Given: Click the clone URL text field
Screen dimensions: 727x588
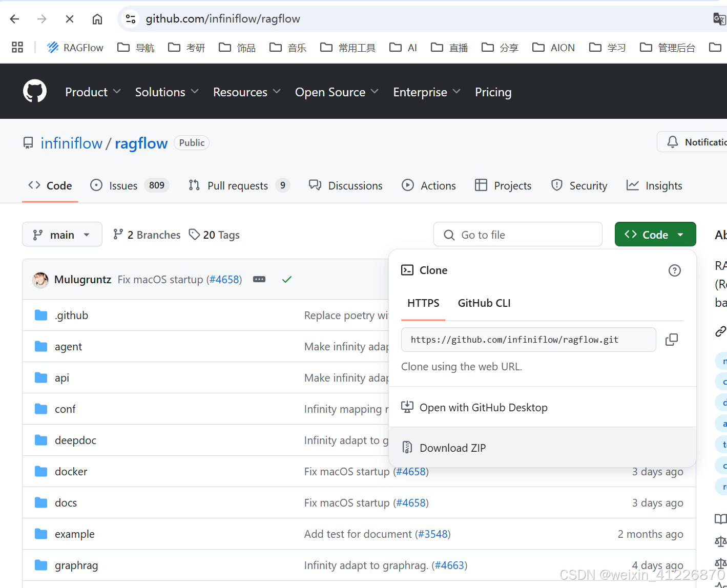Looking at the screenshot, I should point(528,340).
